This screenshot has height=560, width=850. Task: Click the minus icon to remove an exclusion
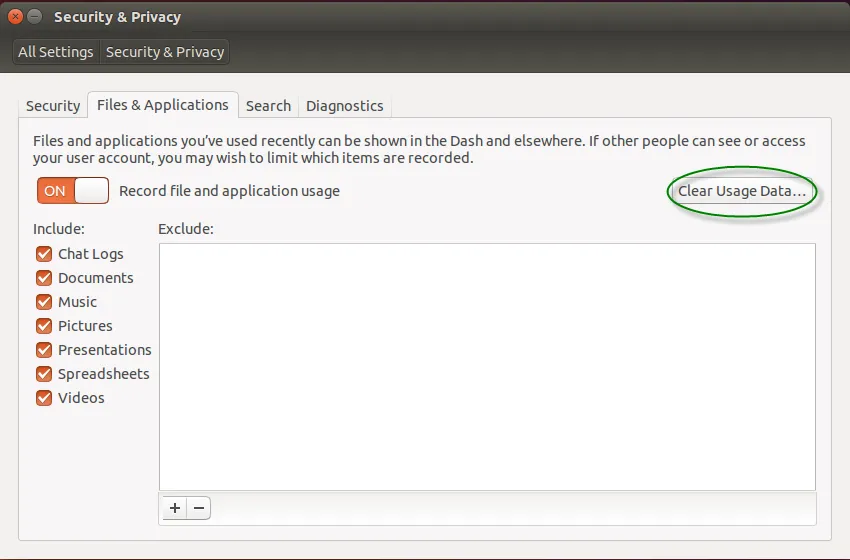[x=199, y=508]
